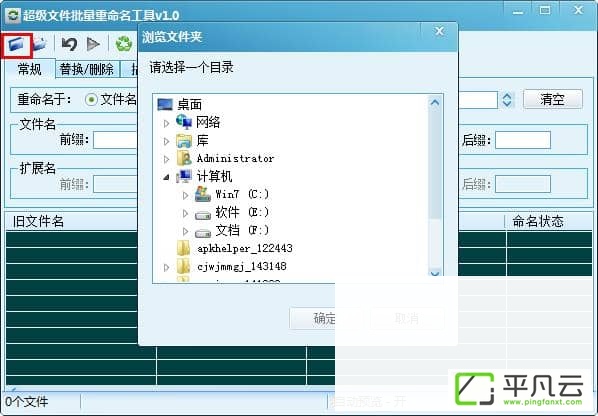
Task: Click the 计算机 computer icon
Action: 184,176
